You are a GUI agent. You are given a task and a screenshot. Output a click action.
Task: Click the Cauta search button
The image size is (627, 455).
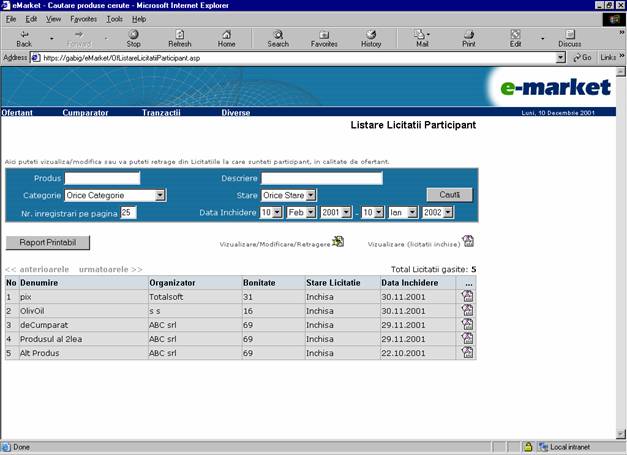(449, 194)
